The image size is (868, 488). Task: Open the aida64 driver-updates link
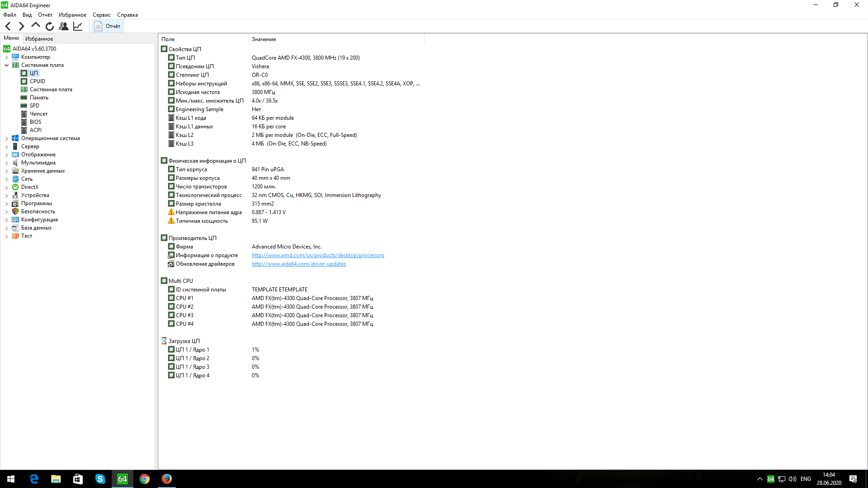299,264
